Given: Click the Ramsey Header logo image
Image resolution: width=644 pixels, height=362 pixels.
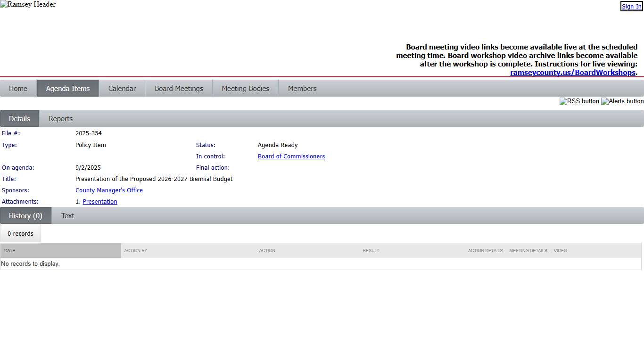Looking at the screenshot, I should tap(28, 5).
